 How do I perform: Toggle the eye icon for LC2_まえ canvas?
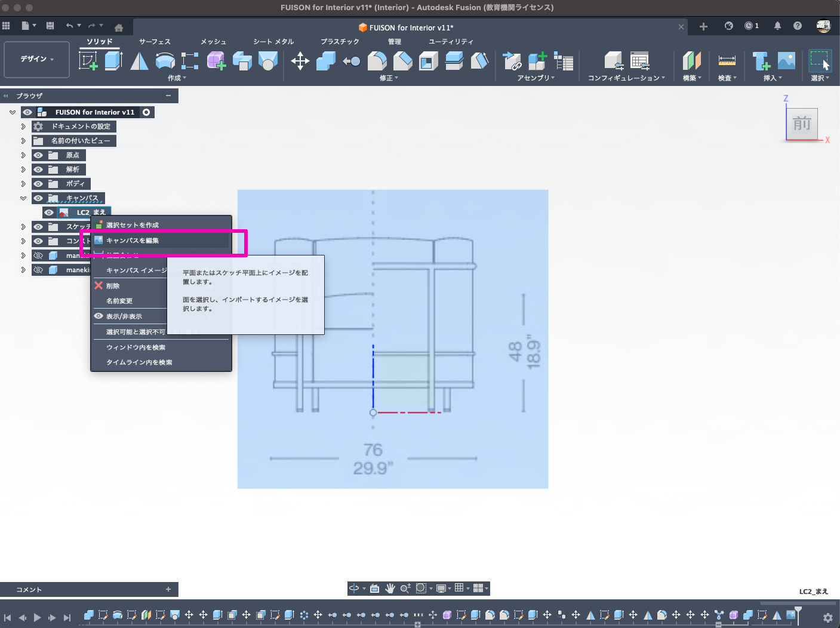point(49,213)
